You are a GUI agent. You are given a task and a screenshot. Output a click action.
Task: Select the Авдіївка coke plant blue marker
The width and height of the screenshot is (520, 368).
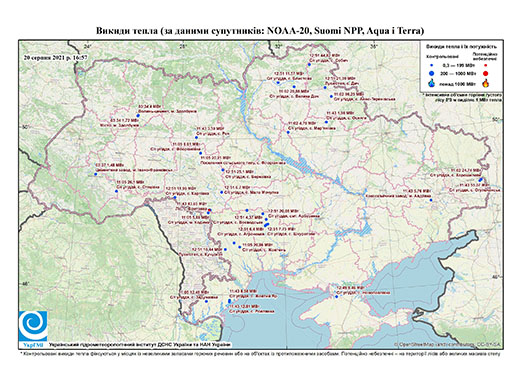click(x=431, y=200)
